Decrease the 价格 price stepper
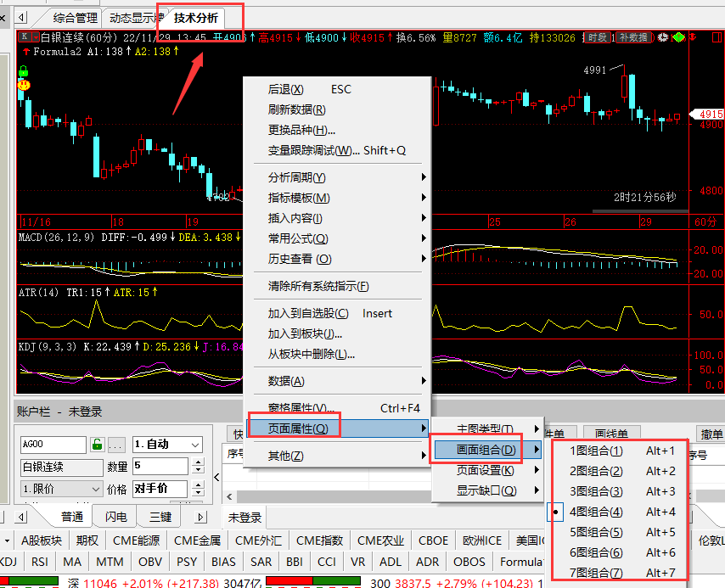This screenshot has height=588, width=725. [198, 493]
